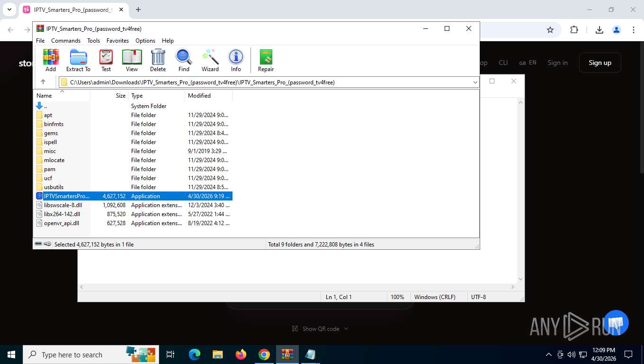Sort by the Name column header
Viewport: 644px width, 364px height.
62,96
